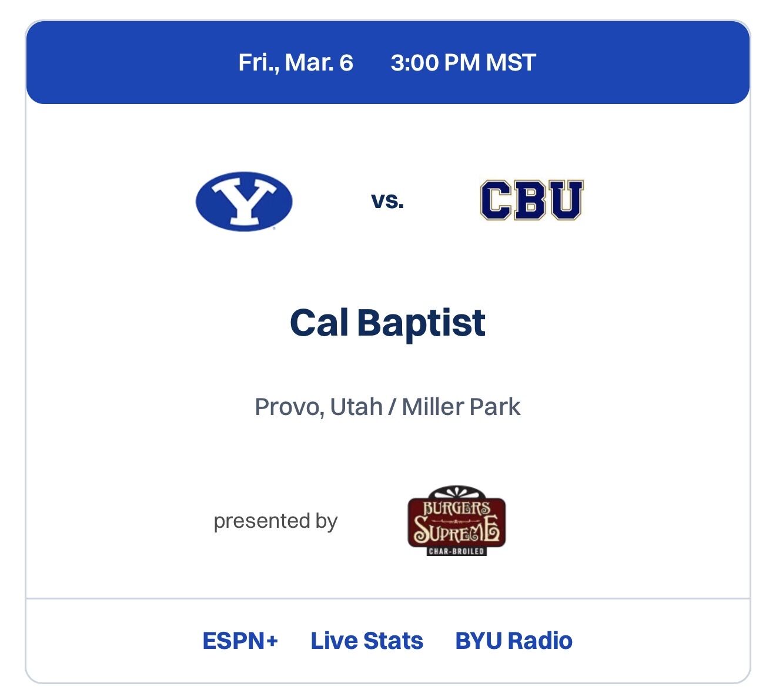776x700 pixels.
Task: Click the BYU Radio broadcast link
Action: pyautogui.click(x=513, y=641)
